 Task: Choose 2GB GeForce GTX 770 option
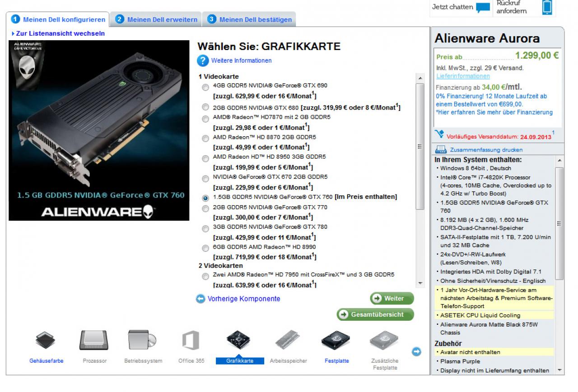205,209
